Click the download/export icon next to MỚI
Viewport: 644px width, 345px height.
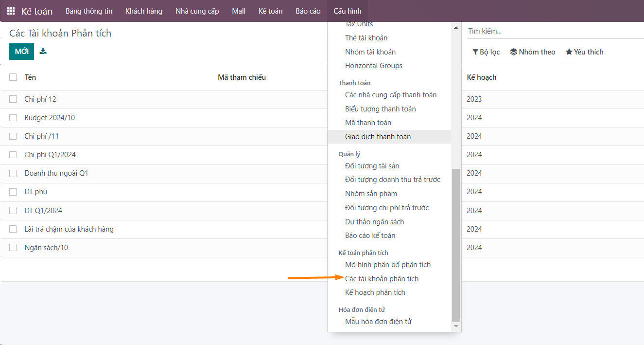(43, 51)
